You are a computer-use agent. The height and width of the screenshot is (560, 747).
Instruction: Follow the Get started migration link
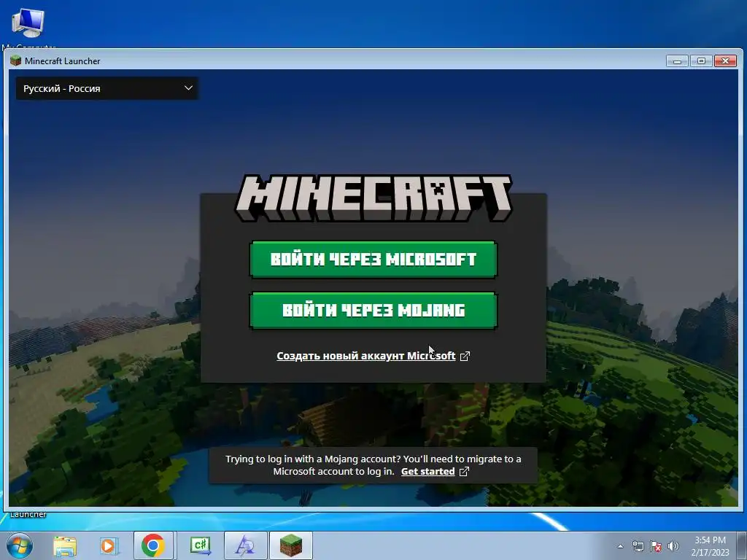[x=427, y=472]
